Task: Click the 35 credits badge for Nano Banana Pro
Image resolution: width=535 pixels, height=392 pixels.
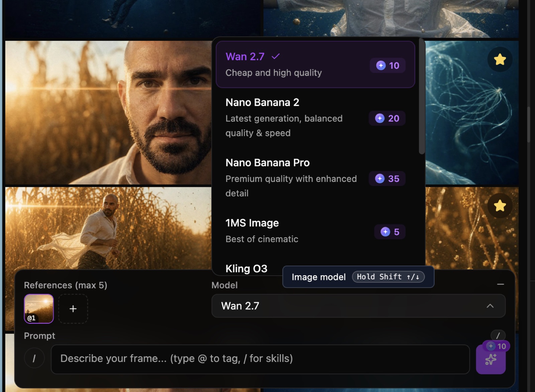Action: click(x=387, y=179)
